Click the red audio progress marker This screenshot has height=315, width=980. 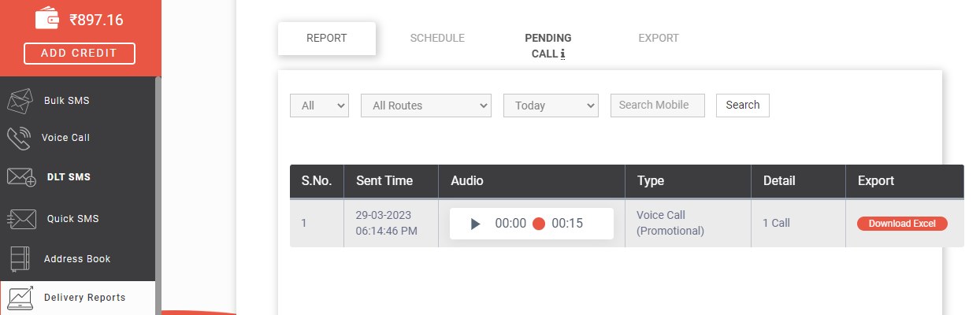tap(539, 224)
